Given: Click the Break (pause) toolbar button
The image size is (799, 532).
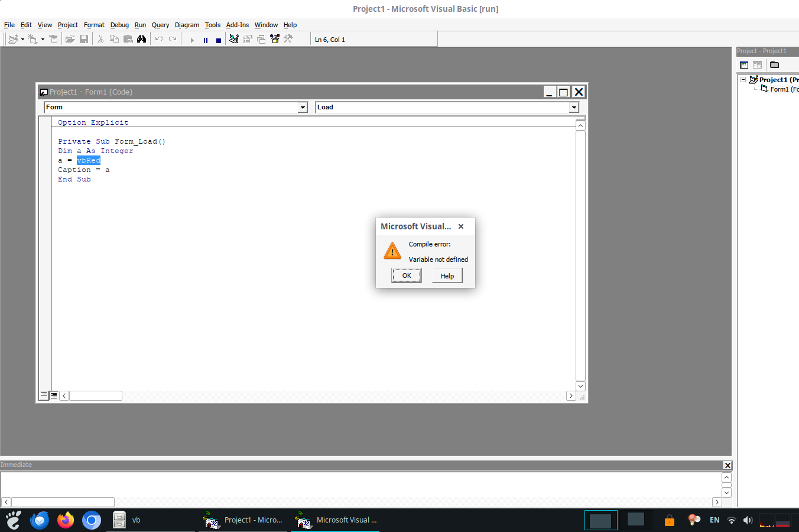Looking at the screenshot, I should pos(206,40).
